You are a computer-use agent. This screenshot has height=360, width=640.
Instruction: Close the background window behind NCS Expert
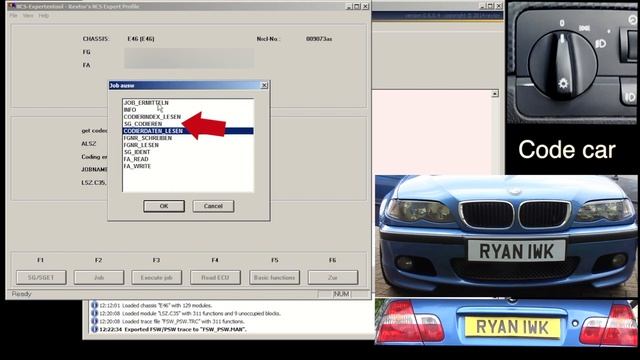[x=499, y=6]
